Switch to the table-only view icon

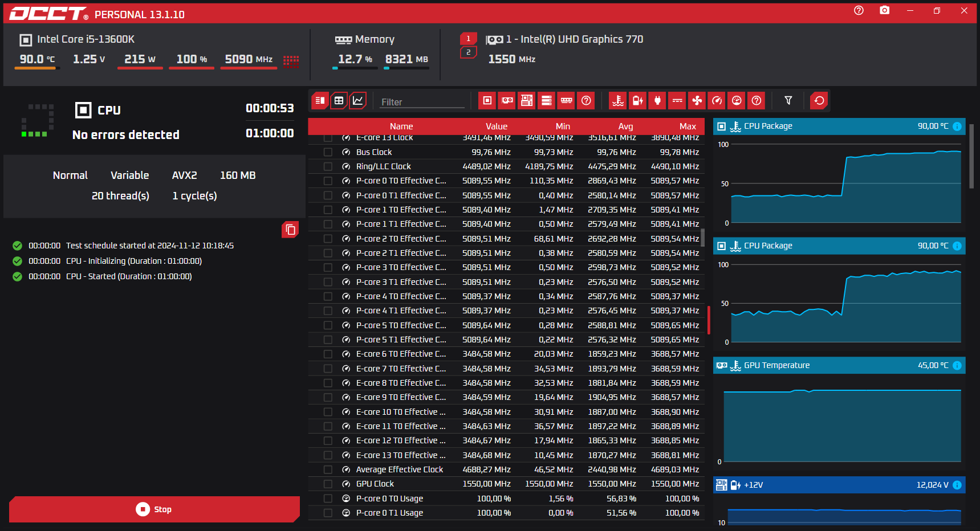tap(339, 101)
